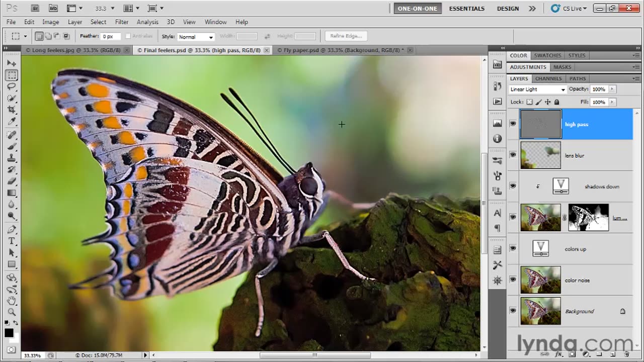Select the Move tool
This screenshot has width=644, height=362.
[12, 63]
